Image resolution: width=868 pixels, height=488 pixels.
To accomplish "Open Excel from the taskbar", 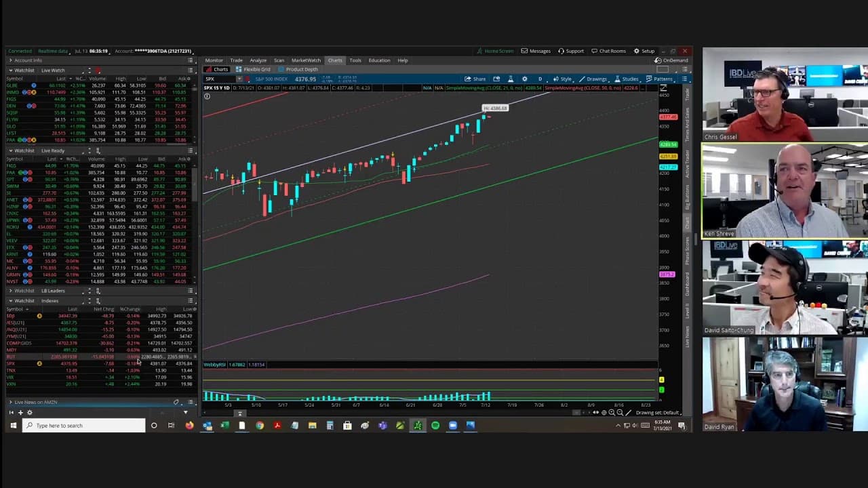I will [224, 426].
